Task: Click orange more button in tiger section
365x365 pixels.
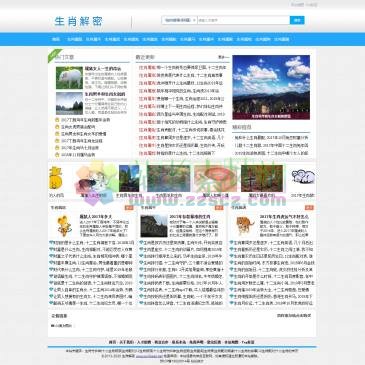Action: click(x=309, y=208)
